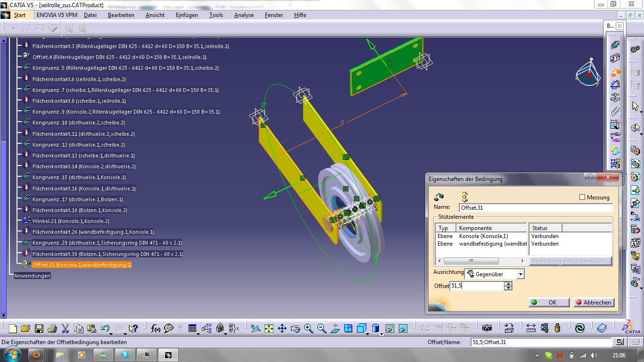The width and height of the screenshot is (644, 362).
Task: Click the Stützelemente horizontal scrollbar
Action: (x=480, y=261)
